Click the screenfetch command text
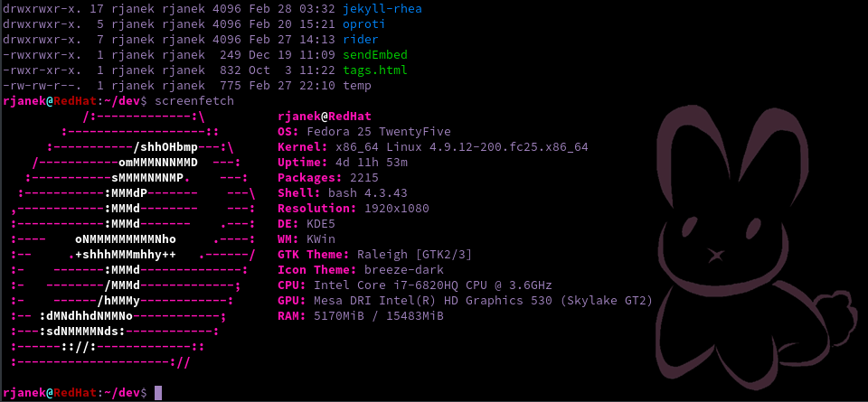 pos(195,101)
